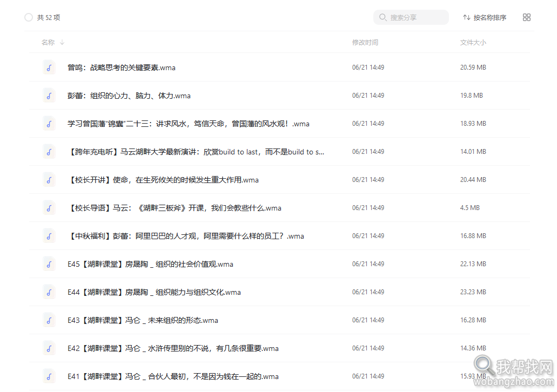Click the 20.44 MB file size cell
This screenshot has width=557, height=392.
473,180
